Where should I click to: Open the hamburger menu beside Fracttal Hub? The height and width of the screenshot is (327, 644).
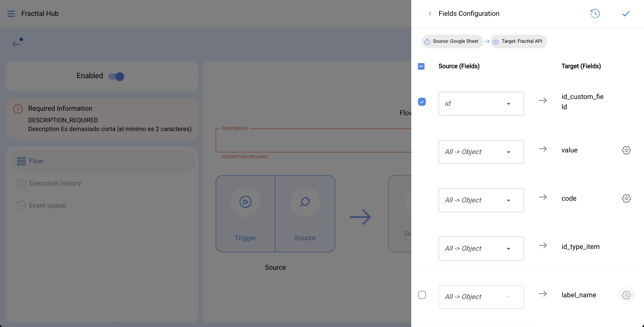[x=11, y=13]
